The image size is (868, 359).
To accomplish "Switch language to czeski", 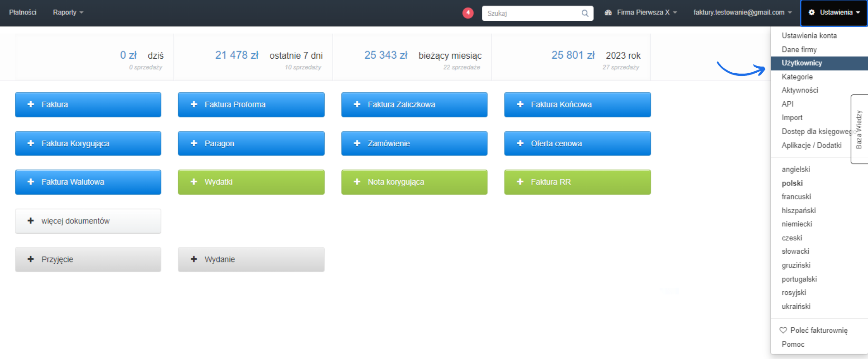I will pos(792,238).
